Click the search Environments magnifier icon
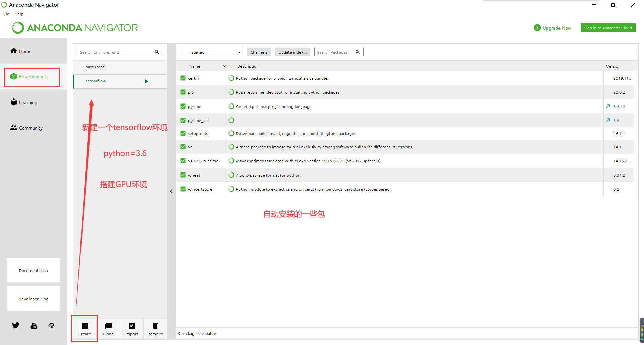Image resolution: width=644 pixels, height=345 pixels. pos(157,52)
